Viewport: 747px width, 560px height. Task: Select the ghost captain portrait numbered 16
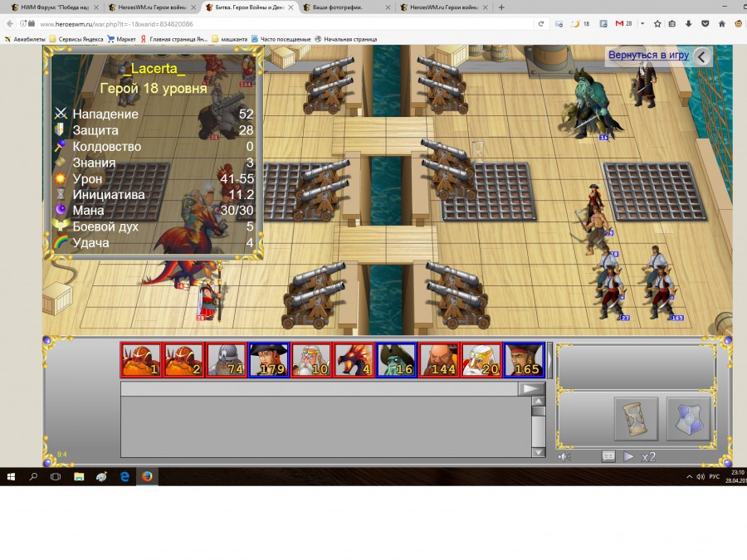coord(397,360)
